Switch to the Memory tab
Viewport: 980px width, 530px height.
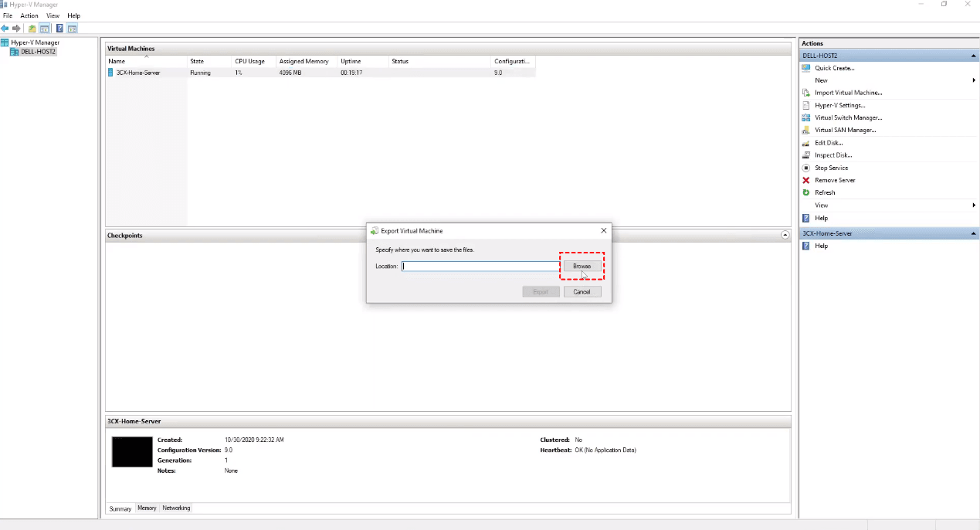pyautogui.click(x=147, y=508)
